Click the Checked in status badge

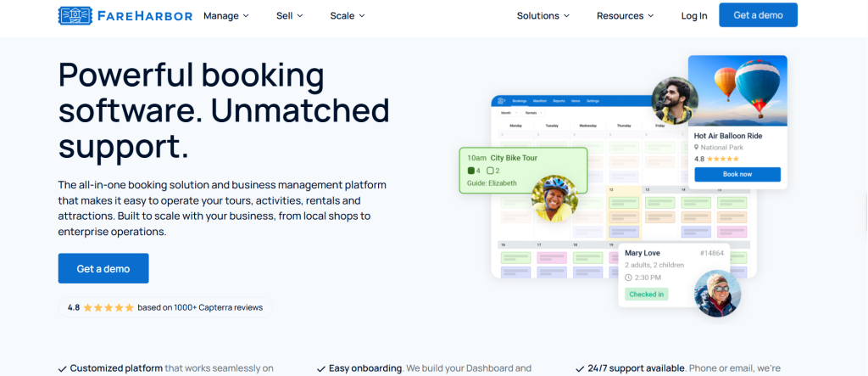point(646,294)
